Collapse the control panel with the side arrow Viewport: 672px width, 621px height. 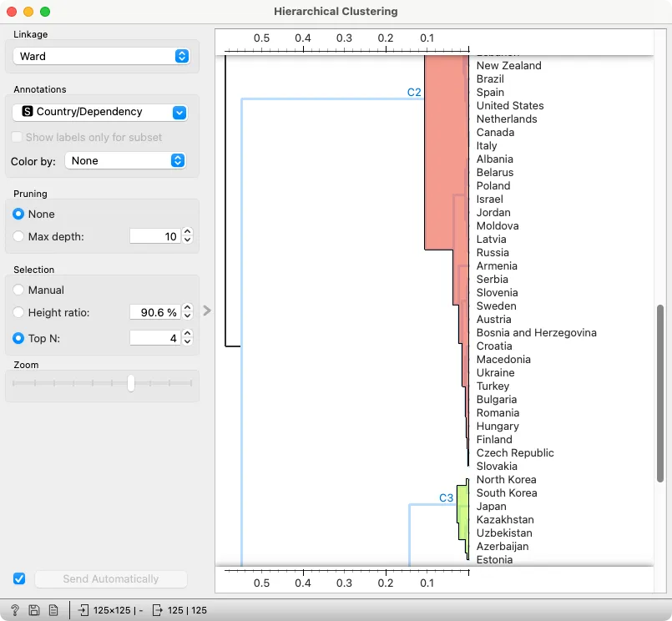[x=207, y=310]
